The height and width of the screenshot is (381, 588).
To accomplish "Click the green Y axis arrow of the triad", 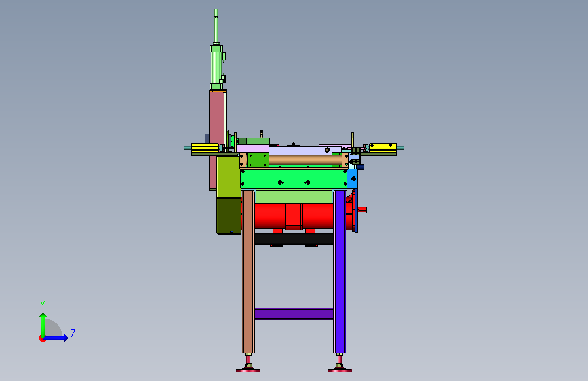I will [x=43, y=324].
